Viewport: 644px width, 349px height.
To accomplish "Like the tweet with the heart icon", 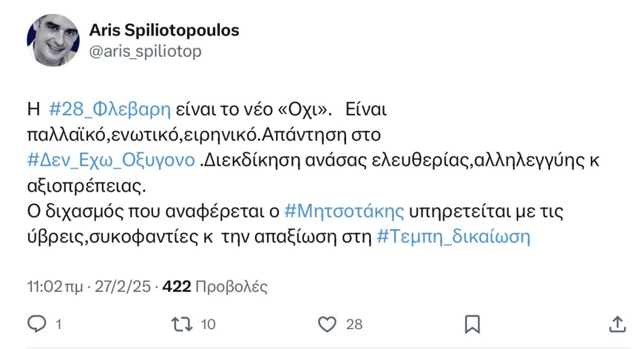I will (x=326, y=324).
